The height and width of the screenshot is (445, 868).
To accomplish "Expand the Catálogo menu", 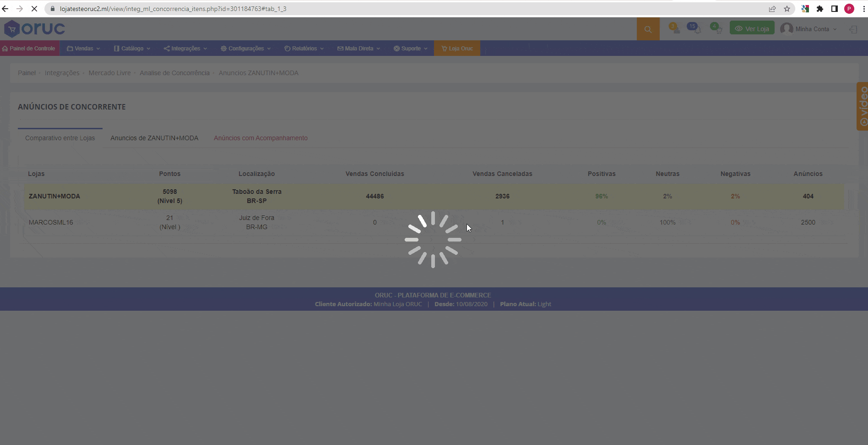I will (x=132, y=48).
